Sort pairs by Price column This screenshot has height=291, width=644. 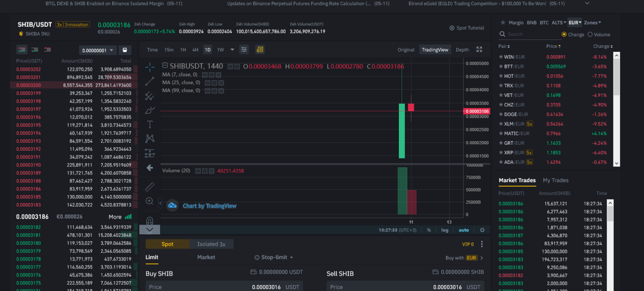553,46
